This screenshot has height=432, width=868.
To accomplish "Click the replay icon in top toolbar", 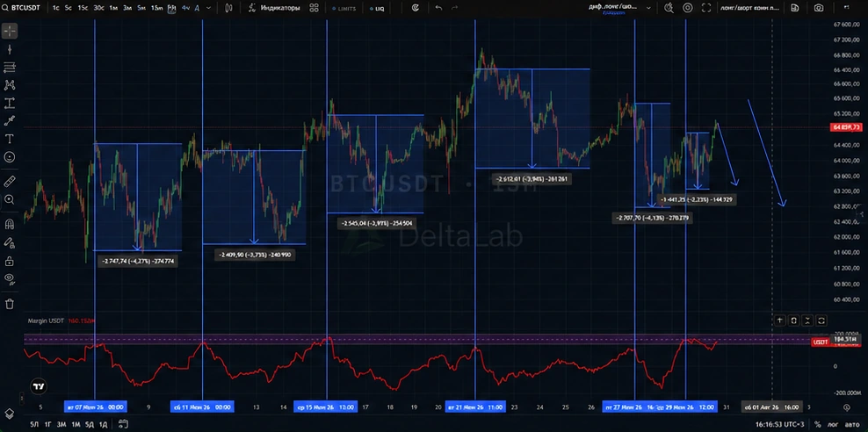I will pos(416,8).
